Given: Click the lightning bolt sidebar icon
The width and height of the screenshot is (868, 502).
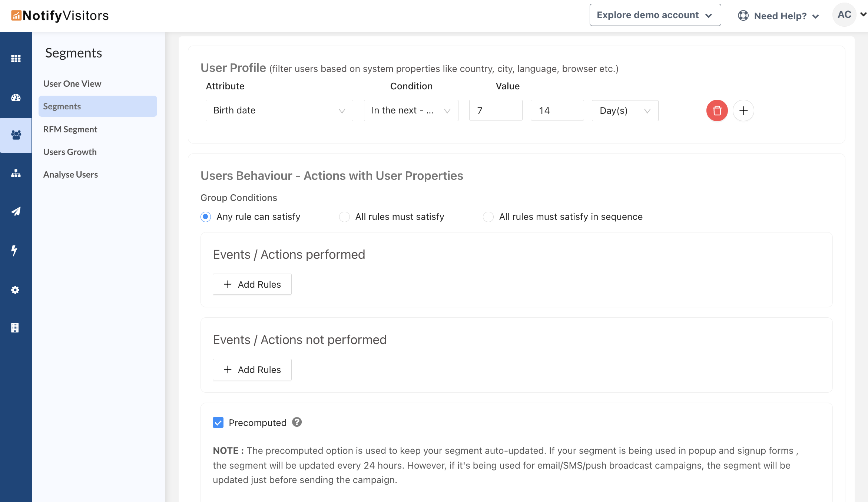Looking at the screenshot, I should [14, 251].
